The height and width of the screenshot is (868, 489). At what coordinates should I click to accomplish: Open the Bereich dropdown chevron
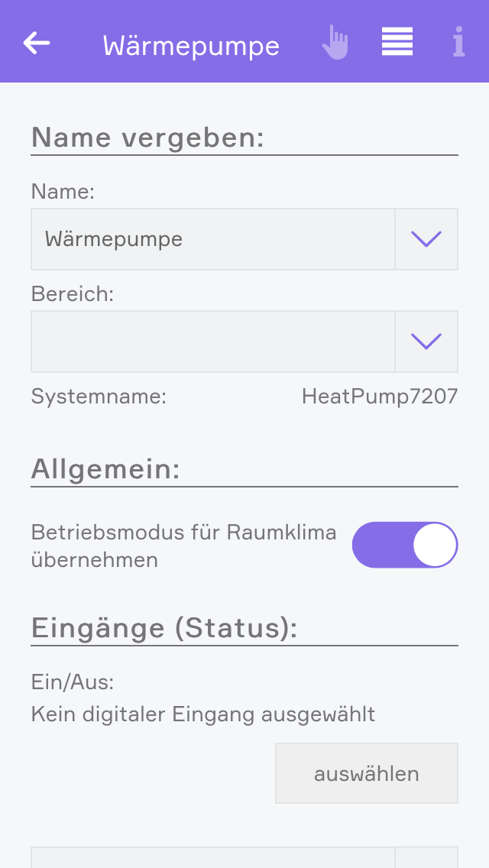(426, 341)
